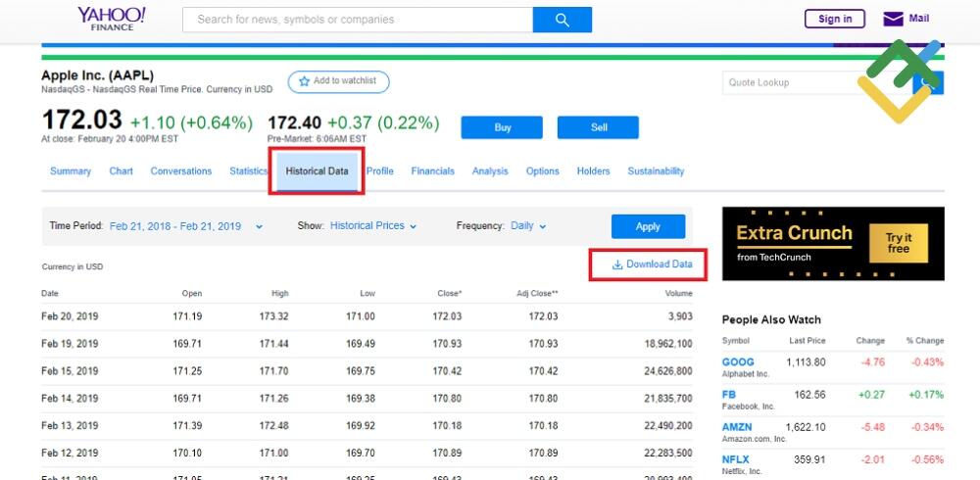Open the FB symbol link
The height and width of the screenshot is (480, 980).
(x=729, y=395)
